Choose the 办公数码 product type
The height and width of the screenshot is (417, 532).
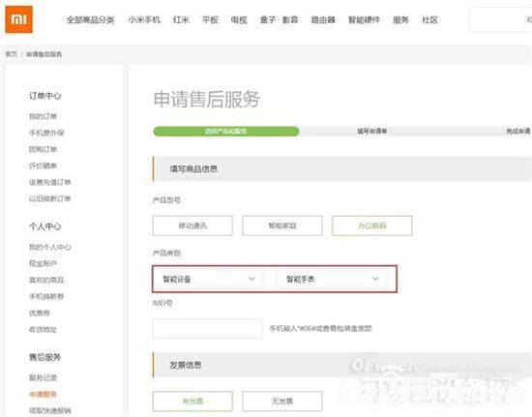[x=372, y=225]
